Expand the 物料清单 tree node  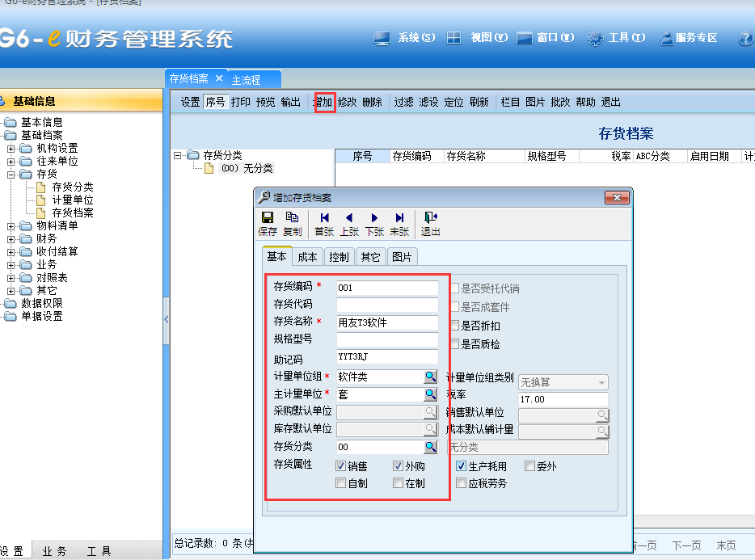(x=11, y=226)
